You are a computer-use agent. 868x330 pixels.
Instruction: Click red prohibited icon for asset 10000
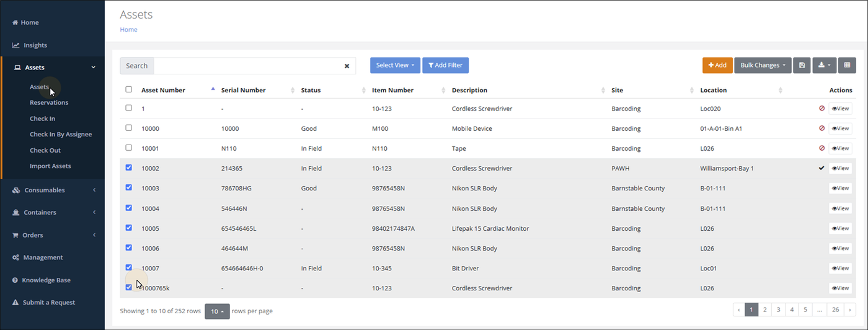click(822, 128)
